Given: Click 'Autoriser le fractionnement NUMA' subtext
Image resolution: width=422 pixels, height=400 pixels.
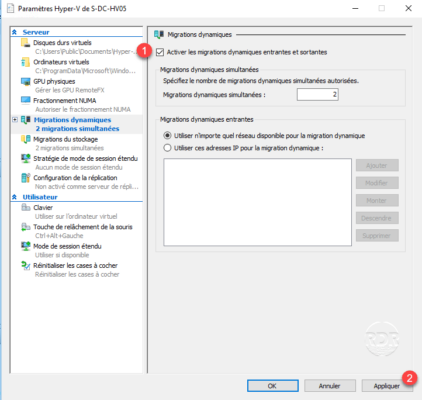Looking at the screenshot, I should [83, 110].
